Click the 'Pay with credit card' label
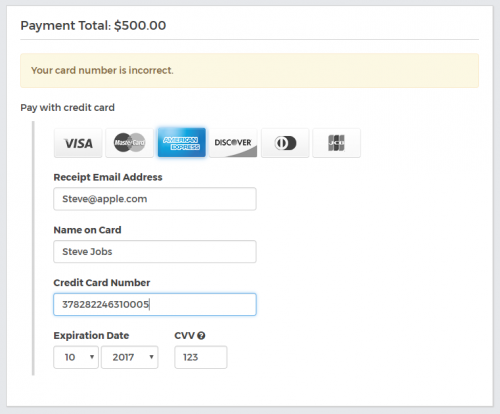 coord(67,108)
